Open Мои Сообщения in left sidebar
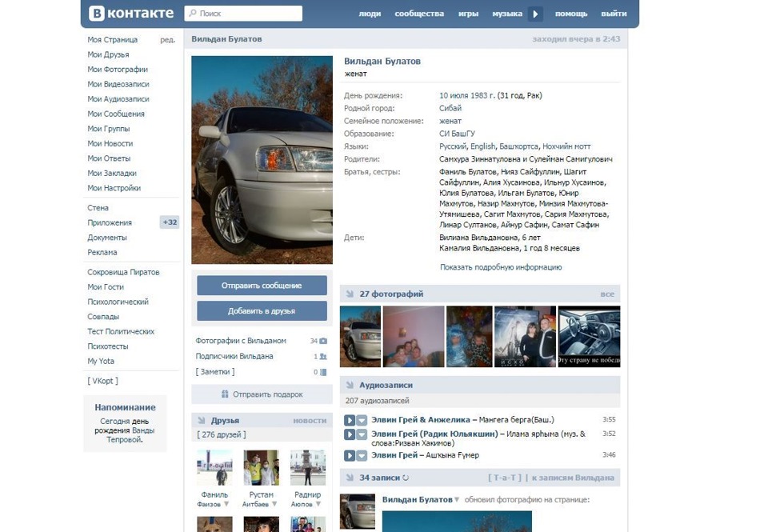Viewport: 768px width, 532px height. click(115, 114)
